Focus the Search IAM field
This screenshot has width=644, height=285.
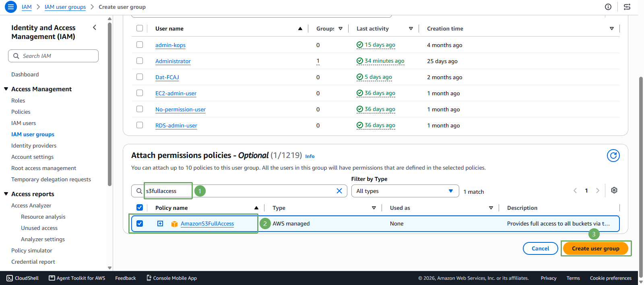click(x=53, y=56)
